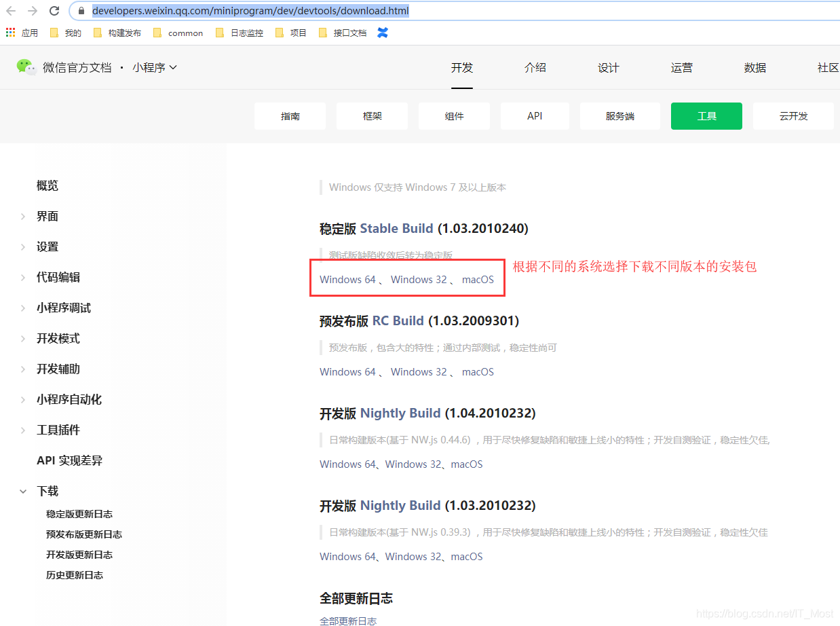
Task: Click the 指南 button
Action: pos(290,116)
